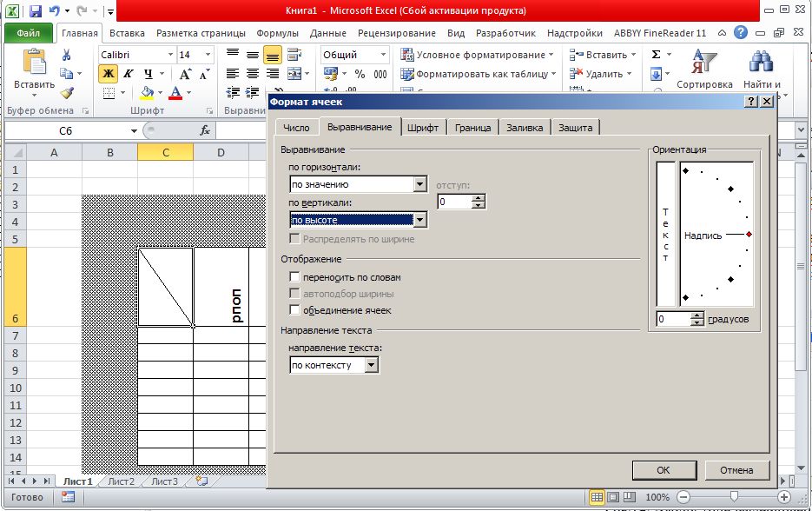The width and height of the screenshot is (812, 511).
Task: Click the cell borders icon
Action: coord(109,93)
